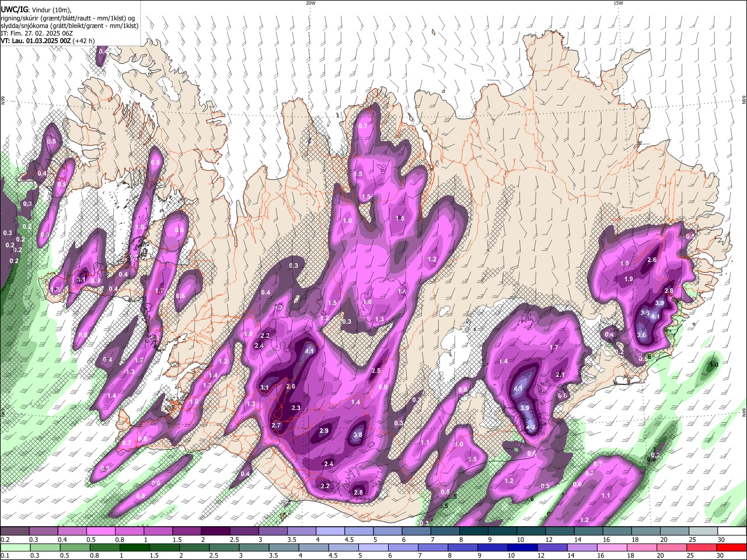
Task: Click the '3.8' precipitation value on the map
Action: [x=358, y=435]
